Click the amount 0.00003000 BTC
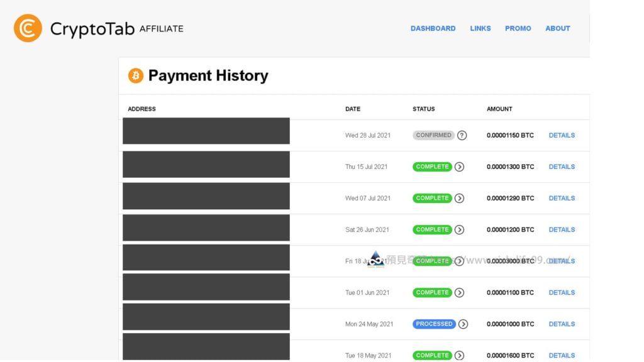This screenshot has width=644, height=362. (511, 261)
